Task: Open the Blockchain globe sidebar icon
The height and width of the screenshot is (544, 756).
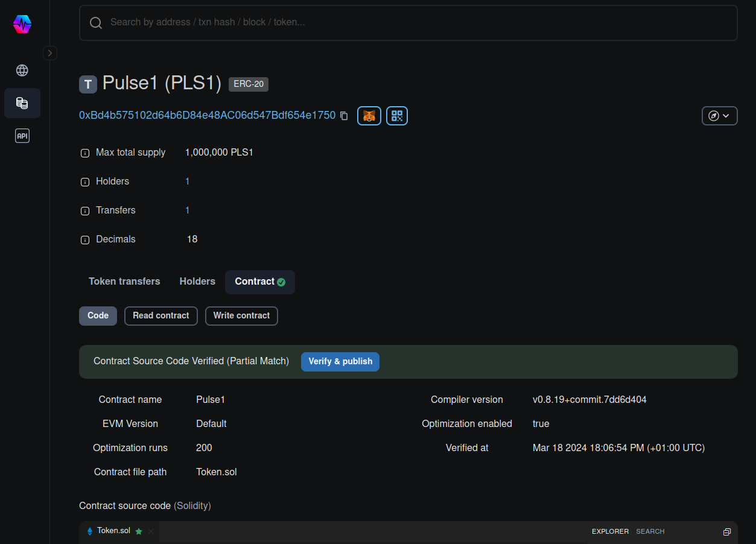Action: 22,71
